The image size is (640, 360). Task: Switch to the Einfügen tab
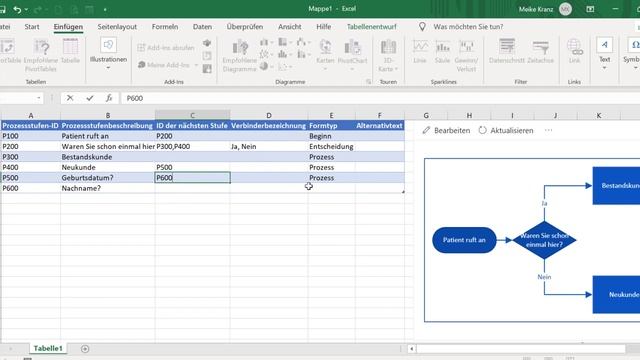point(68,27)
